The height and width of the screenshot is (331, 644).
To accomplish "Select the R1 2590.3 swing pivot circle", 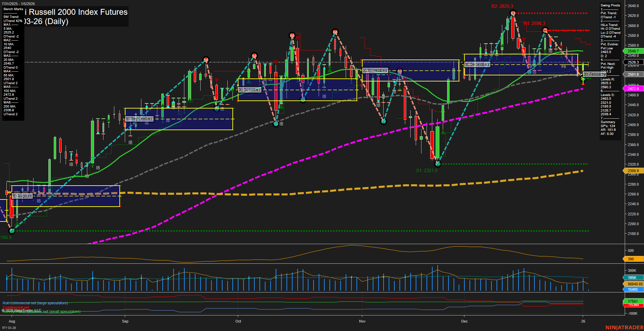I will pyautogui.click(x=545, y=30).
